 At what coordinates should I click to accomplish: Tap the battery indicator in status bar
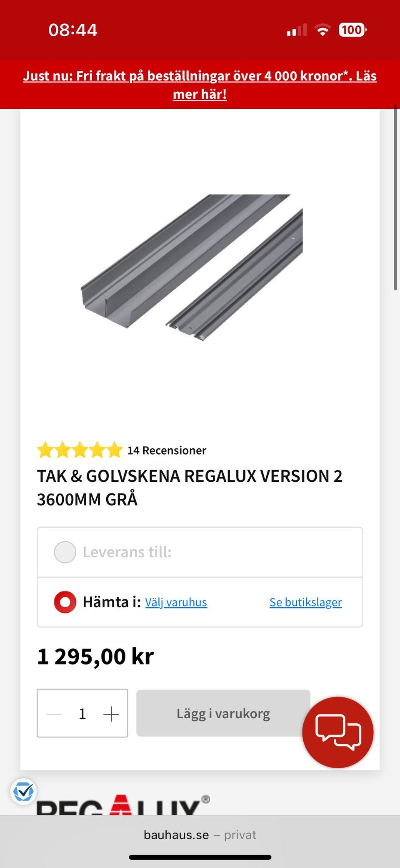352,30
